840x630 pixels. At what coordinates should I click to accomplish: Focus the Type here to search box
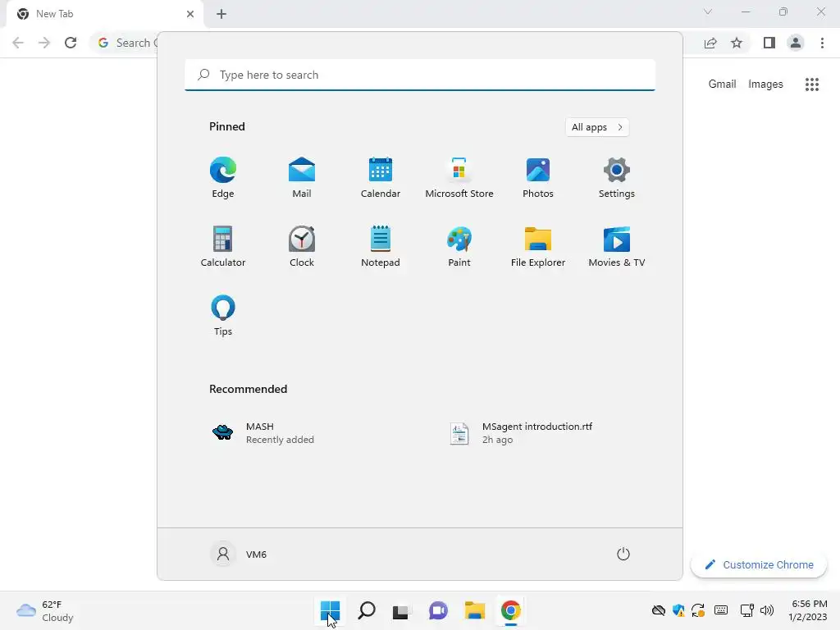click(420, 75)
